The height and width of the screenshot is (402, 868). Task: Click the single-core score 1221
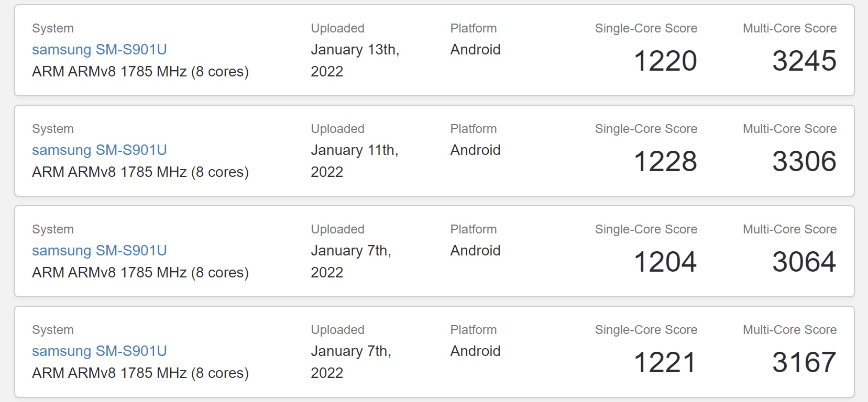[x=665, y=362]
